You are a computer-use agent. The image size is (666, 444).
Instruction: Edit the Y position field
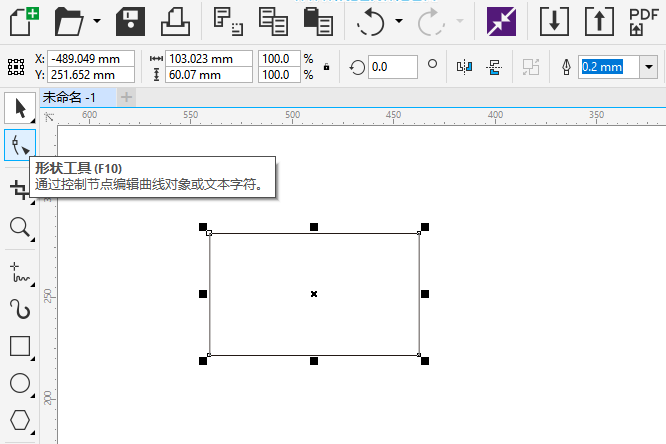click(91, 75)
